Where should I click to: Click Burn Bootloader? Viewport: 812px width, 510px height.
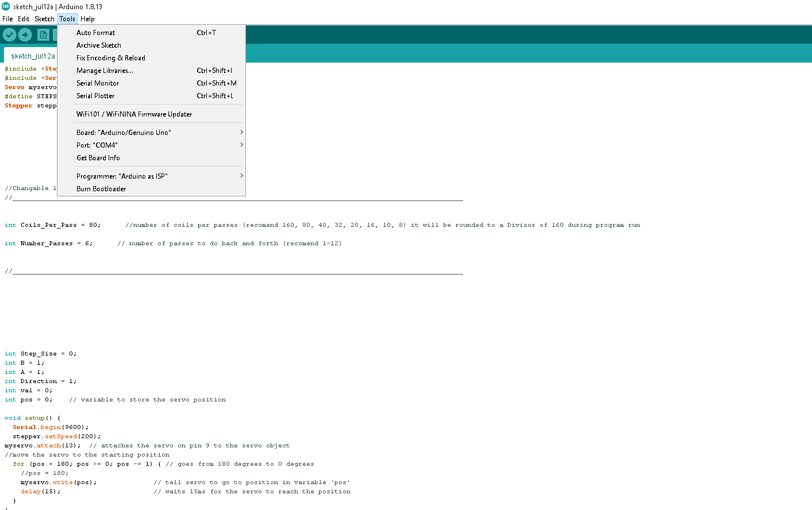click(101, 188)
